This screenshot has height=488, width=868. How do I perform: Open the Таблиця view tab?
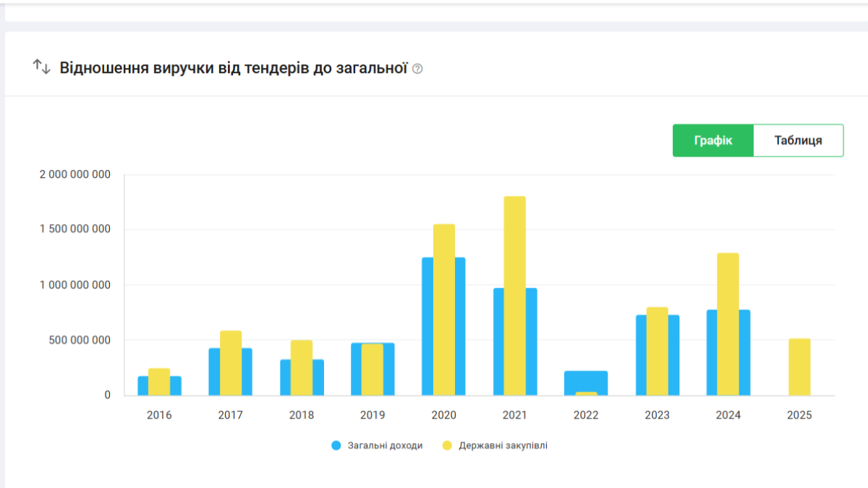(x=798, y=140)
